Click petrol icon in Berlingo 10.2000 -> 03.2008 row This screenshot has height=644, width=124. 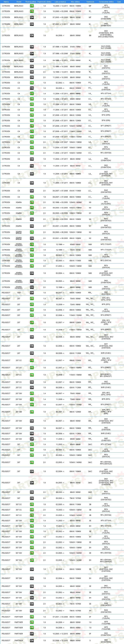(x=32, y=11)
